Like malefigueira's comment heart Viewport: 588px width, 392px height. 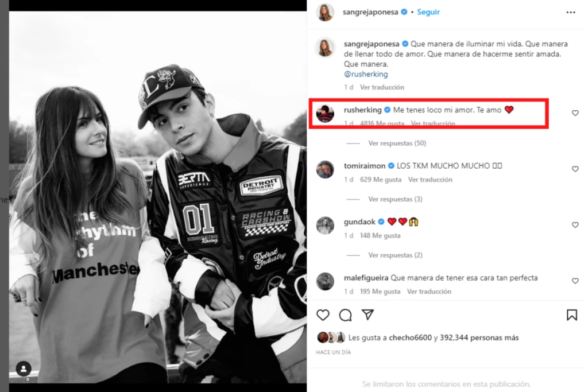(x=575, y=281)
